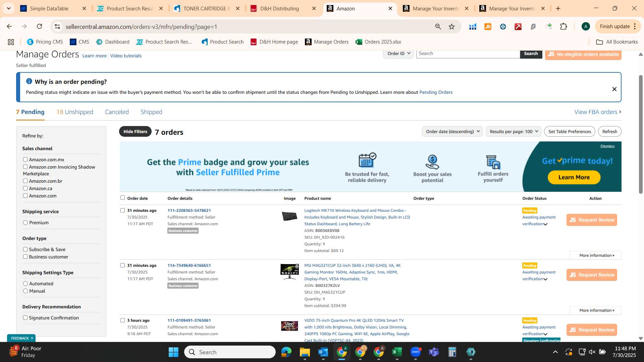Viewport: 644px width, 362px height.
Task: Expand Awaiting payment verification on VIZIO order
Action: [x=545, y=334]
